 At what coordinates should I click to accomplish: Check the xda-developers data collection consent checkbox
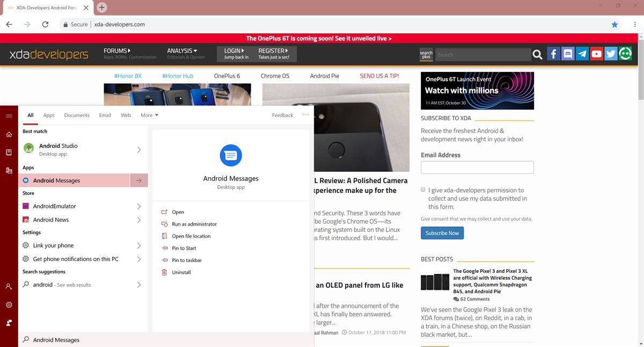click(x=423, y=190)
